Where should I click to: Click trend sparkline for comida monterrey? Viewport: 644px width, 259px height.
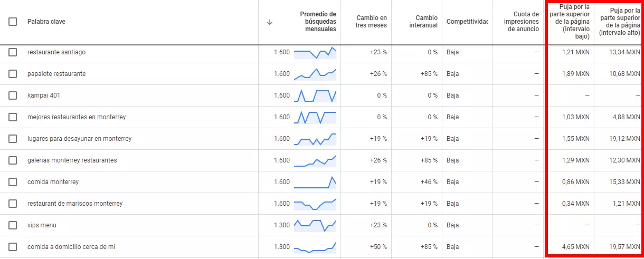tap(315, 182)
